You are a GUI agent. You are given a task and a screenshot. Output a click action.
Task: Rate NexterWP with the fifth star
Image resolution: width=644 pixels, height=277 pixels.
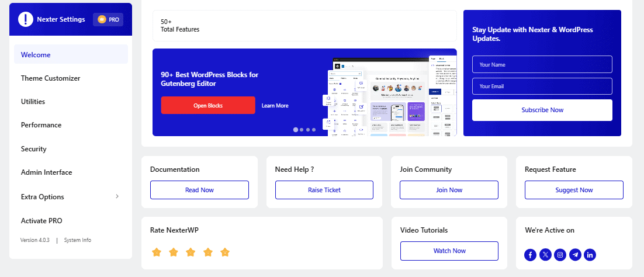coord(224,252)
